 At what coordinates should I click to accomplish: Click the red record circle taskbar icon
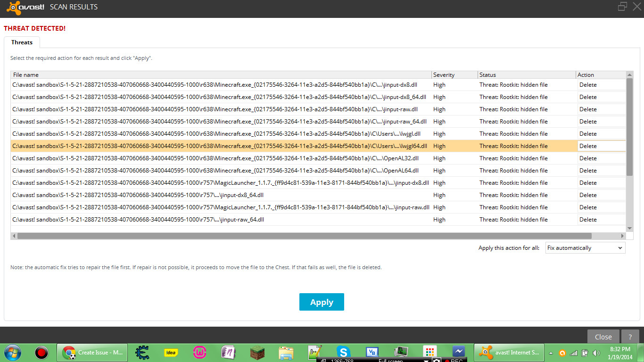(41, 352)
